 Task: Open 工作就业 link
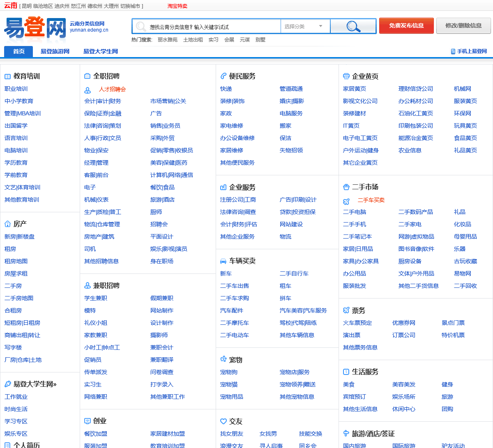[x=16, y=397]
